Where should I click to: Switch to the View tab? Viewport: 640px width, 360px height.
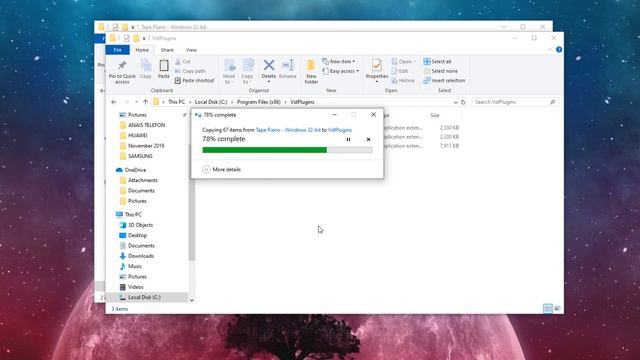pos(191,50)
